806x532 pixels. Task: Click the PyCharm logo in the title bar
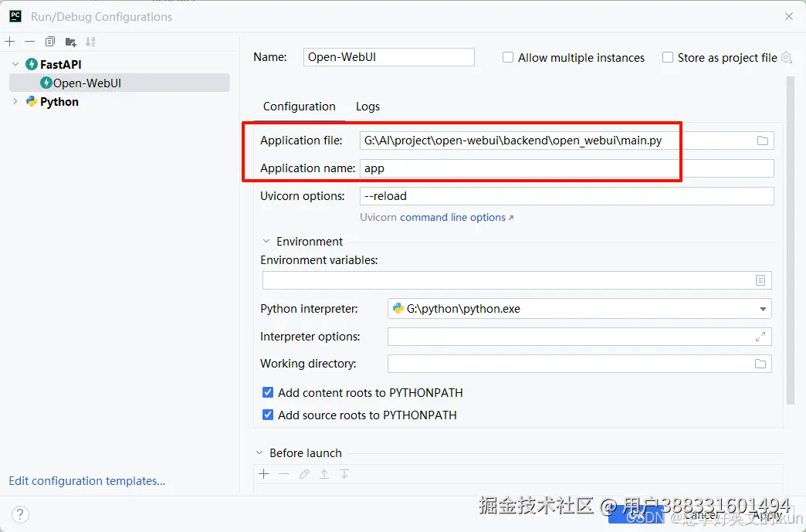(x=16, y=16)
